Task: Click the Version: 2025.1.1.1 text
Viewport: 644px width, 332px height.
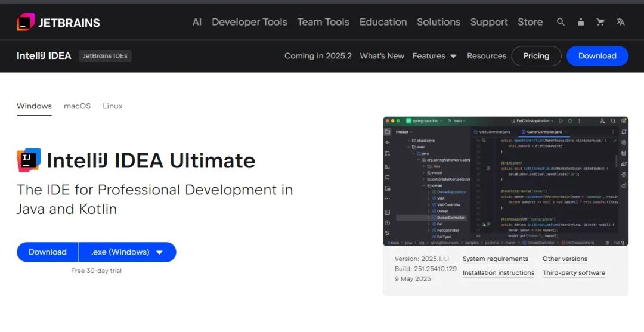Action: coord(422,259)
